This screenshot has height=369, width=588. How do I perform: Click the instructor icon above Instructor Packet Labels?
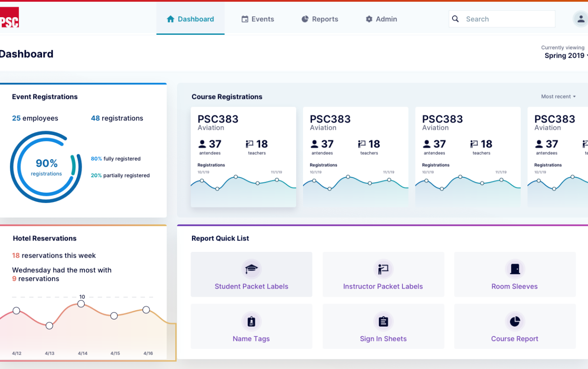tap(383, 269)
